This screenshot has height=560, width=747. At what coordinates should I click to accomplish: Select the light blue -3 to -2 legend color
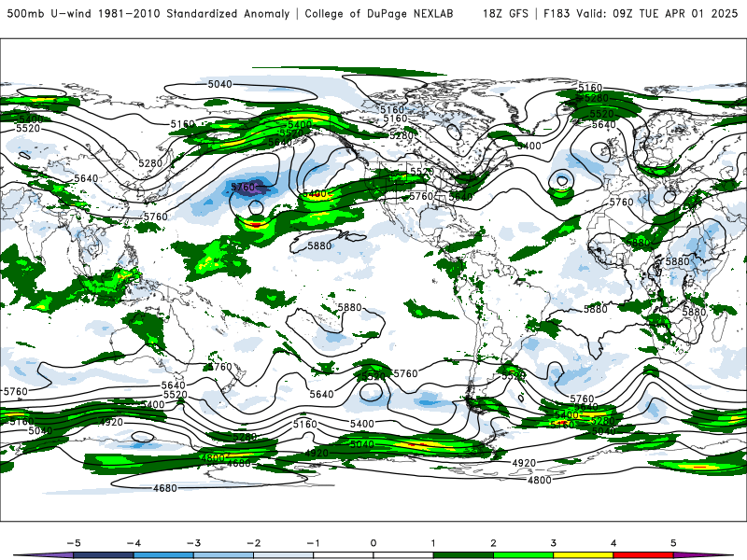click(x=223, y=555)
